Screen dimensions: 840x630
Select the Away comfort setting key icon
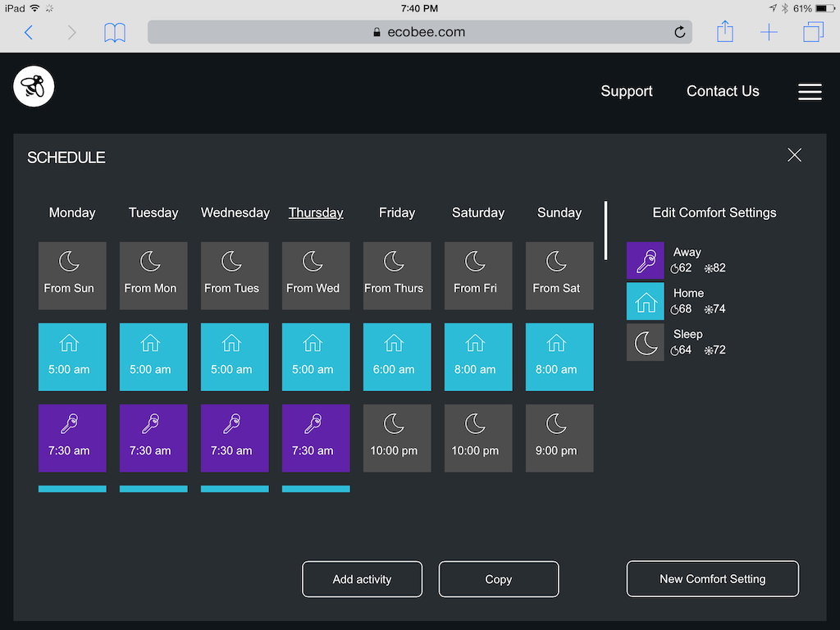click(645, 261)
